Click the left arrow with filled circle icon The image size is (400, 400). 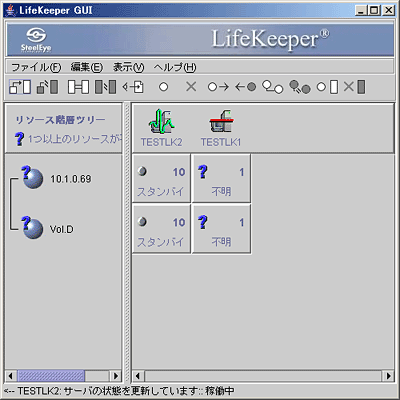[246, 87]
